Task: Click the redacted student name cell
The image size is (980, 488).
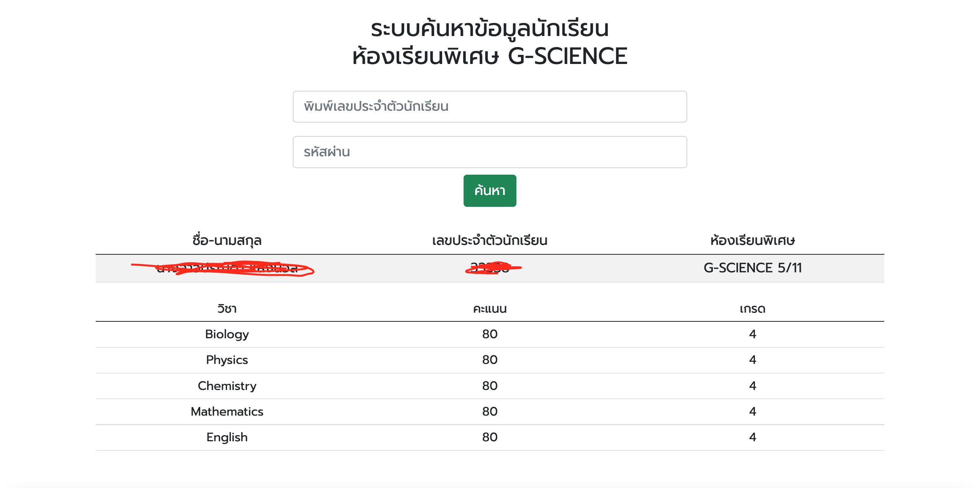Action: tap(227, 268)
